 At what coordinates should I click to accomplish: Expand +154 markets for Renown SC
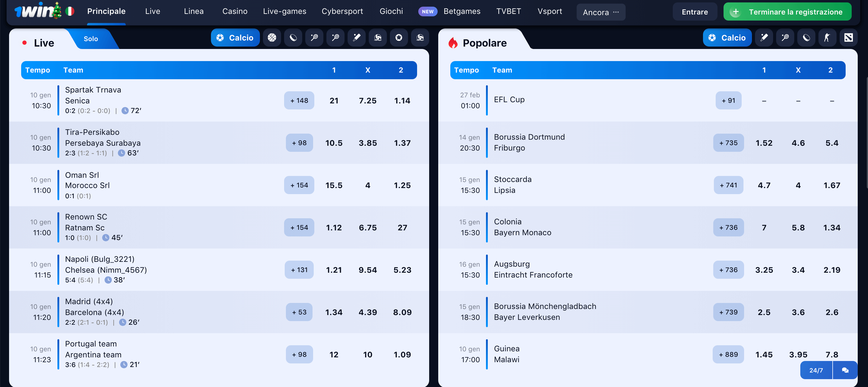click(x=299, y=228)
